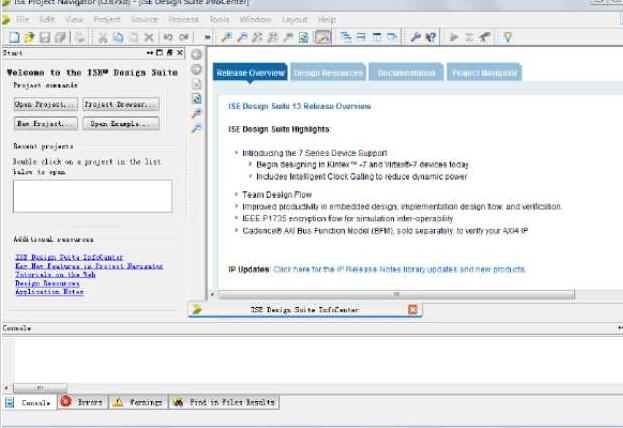Open the Process menu

[x=183, y=19]
